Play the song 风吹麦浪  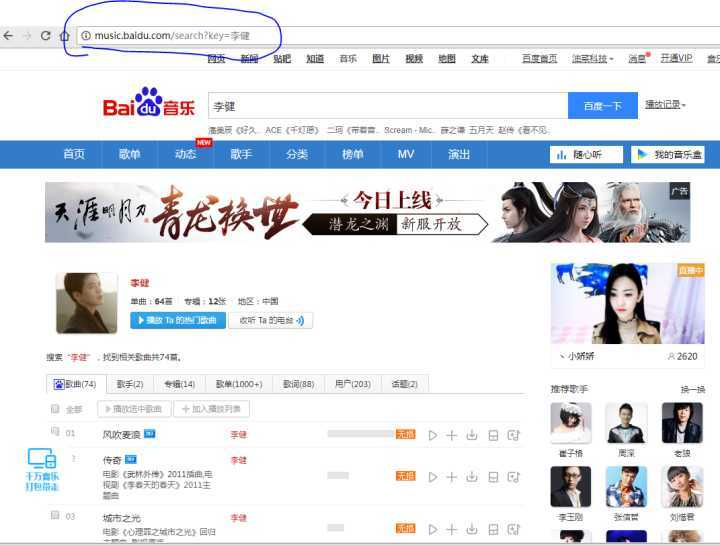point(432,435)
